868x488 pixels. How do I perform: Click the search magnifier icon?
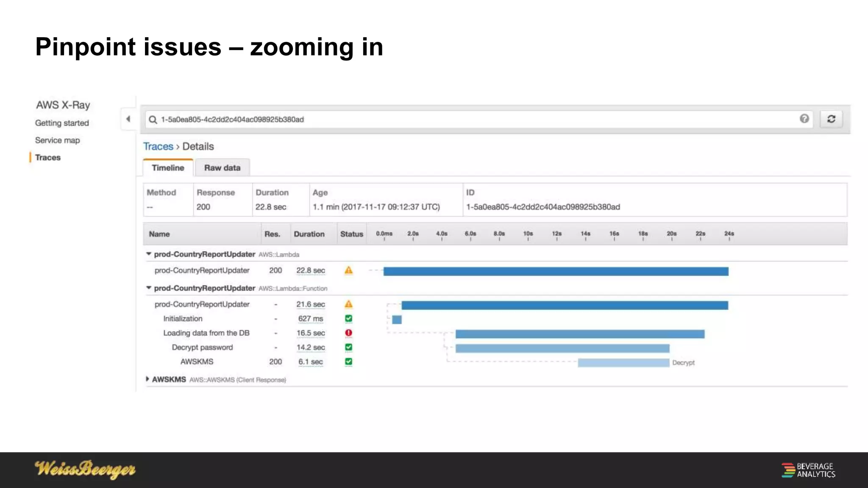[153, 119]
